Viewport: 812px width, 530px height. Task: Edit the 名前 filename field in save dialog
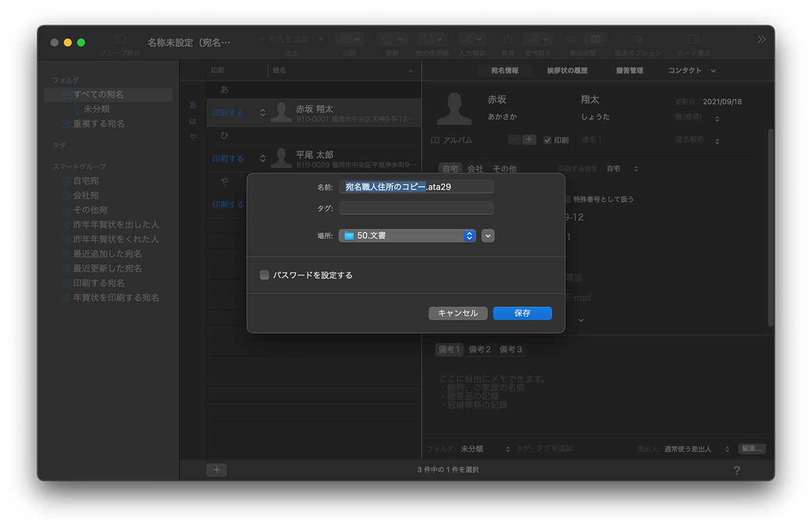click(x=416, y=187)
